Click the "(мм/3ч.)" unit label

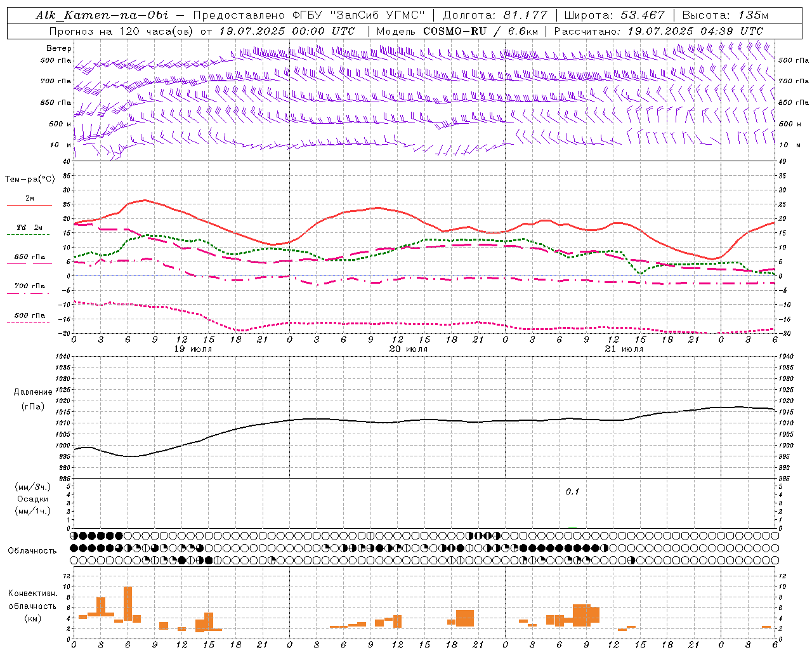click(33, 487)
